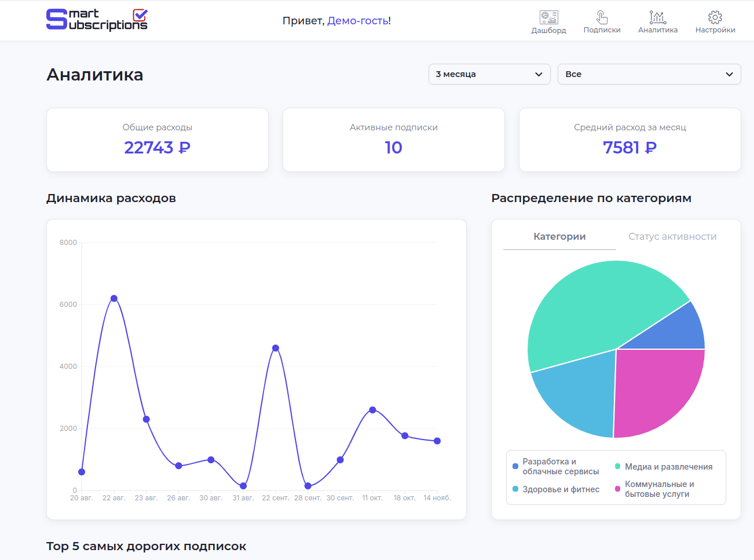Click the blue legend dot for Разработка и облачные сервисы
Viewport: 754px width, 560px height.
point(515,466)
